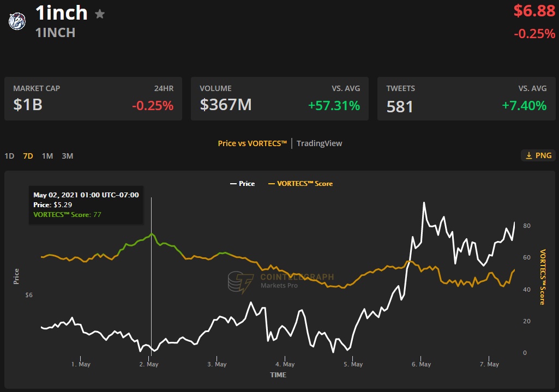Viewport: 559px width, 392px height.
Task: Switch to the TradingView chart
Action: tap(319, 143)
